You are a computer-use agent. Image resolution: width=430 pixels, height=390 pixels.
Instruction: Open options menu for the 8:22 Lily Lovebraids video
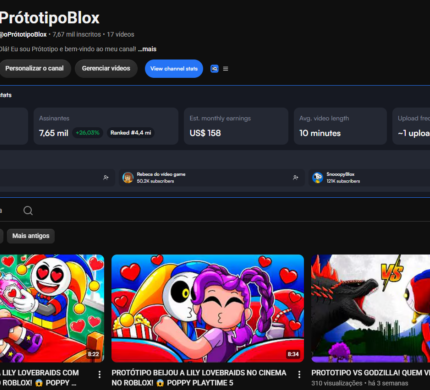tap(99, 375)
